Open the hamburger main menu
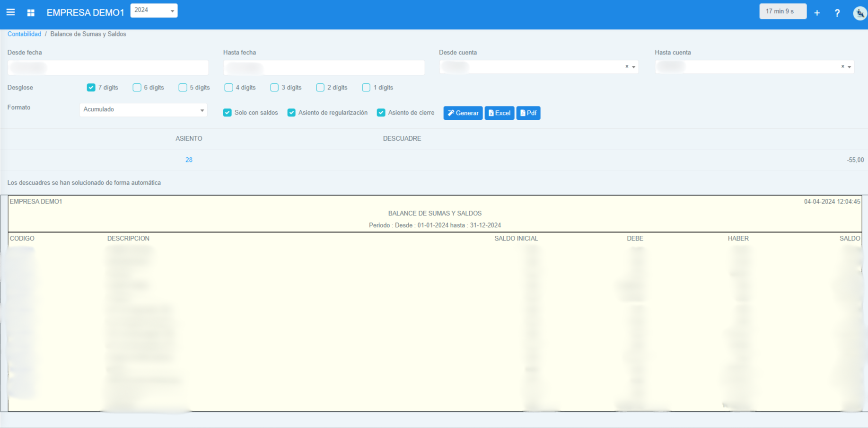 click(10, 12)
